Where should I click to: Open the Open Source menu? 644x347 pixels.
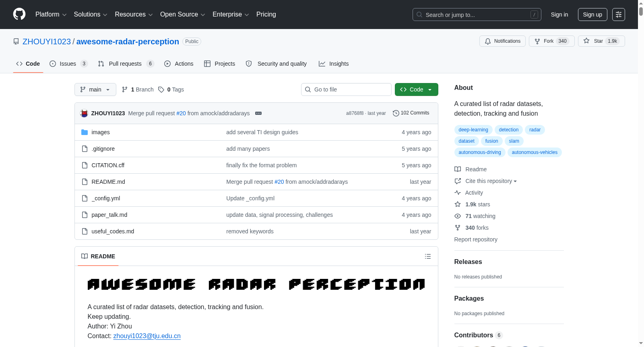click(x=182, y=15)
